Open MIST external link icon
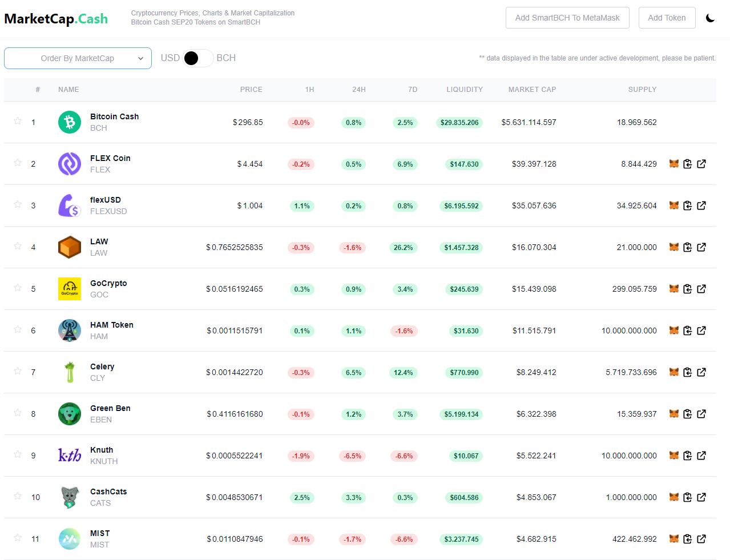The image size is (730, 560). (701, 539)
